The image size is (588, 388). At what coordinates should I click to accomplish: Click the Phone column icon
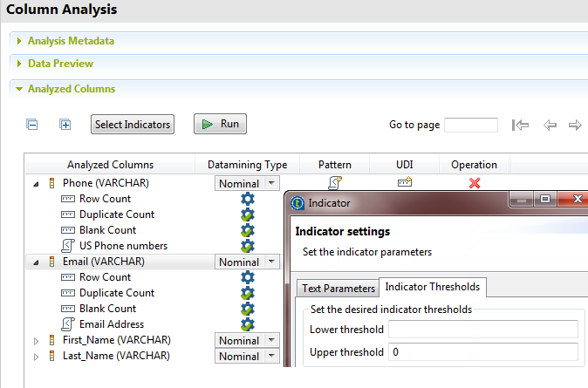52,183
